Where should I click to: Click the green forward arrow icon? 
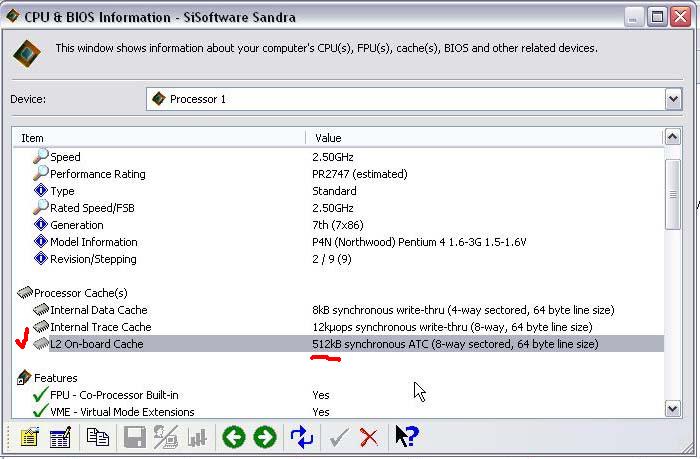(x=265, y=437)
